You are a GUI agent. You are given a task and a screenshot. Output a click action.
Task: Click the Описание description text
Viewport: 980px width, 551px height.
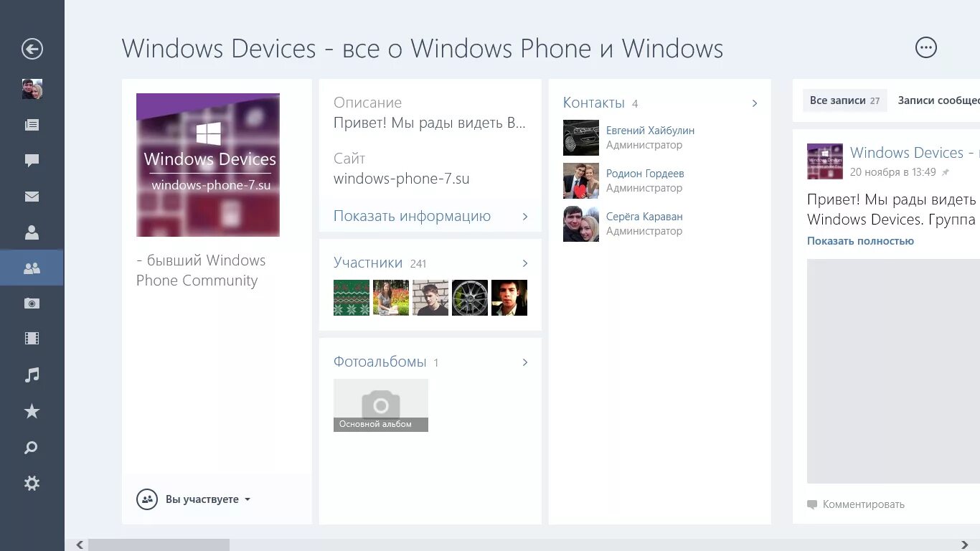coord(430,123)
